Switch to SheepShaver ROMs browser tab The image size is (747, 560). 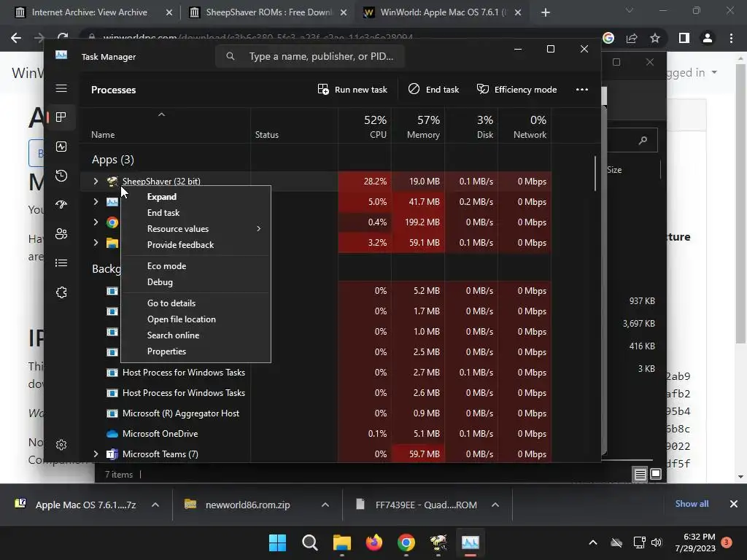268,12
